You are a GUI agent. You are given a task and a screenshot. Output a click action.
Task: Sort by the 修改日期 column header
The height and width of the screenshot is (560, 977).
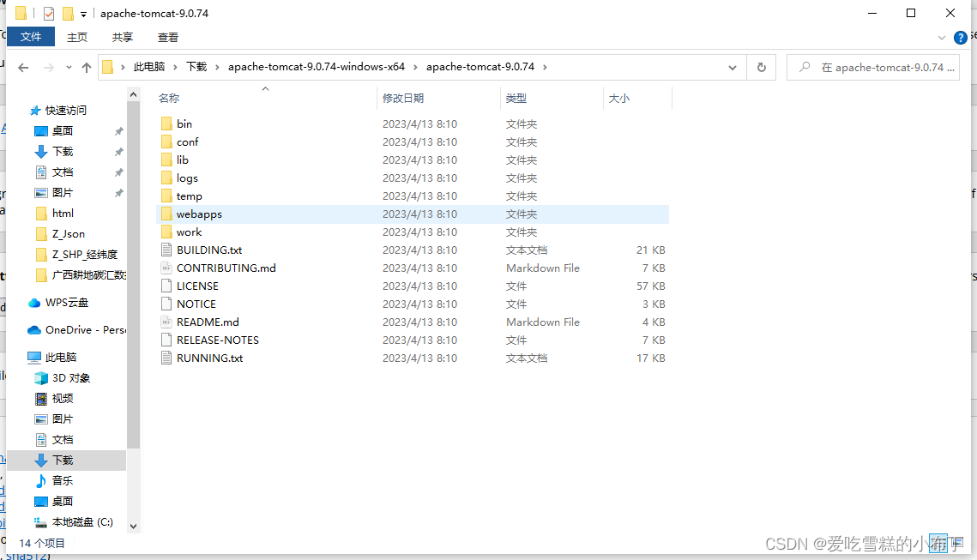[438, 99]
